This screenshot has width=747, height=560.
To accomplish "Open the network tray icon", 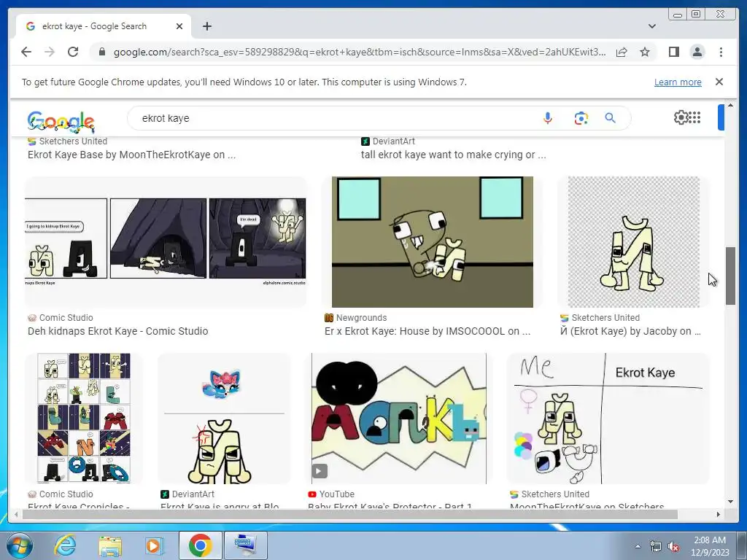I will point(656,547).
